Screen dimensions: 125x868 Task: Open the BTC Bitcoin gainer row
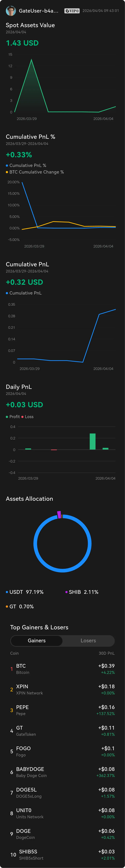coord(62,669)
